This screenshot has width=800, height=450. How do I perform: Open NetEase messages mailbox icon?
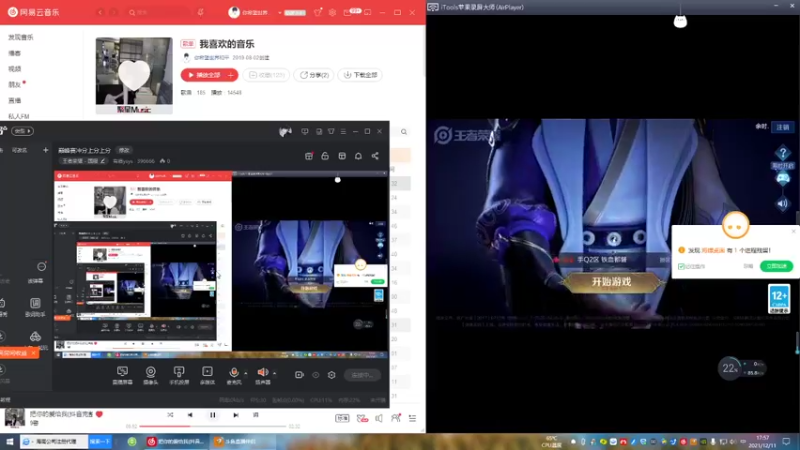point(347,12)
